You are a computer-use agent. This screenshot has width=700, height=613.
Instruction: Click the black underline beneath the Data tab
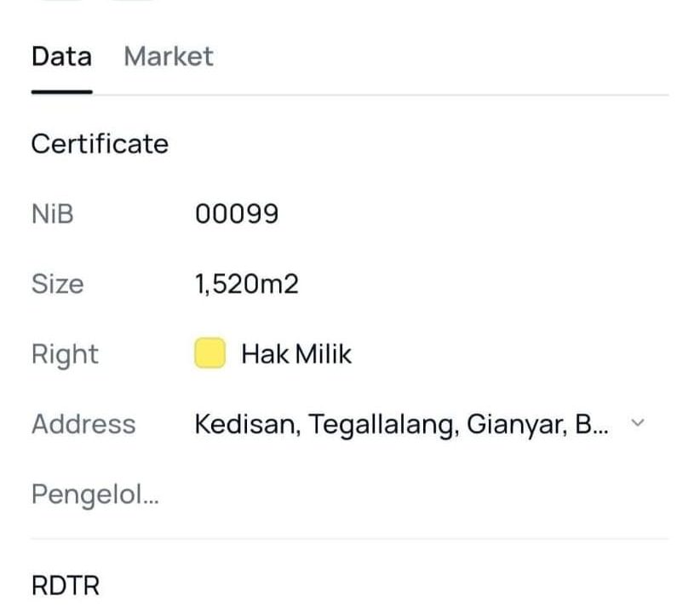coord(61,91)
